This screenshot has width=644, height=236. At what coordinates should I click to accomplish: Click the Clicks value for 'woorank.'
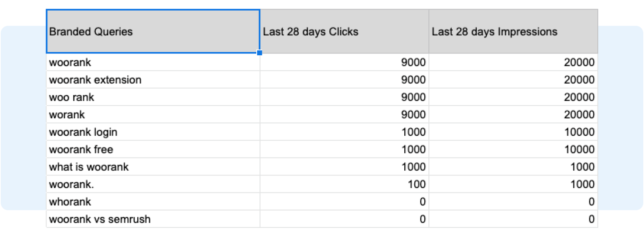(344, 184)
